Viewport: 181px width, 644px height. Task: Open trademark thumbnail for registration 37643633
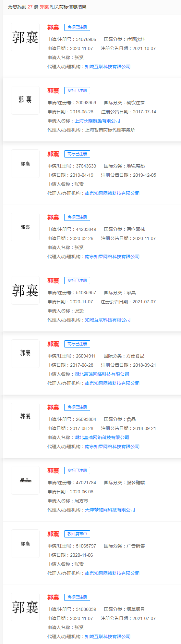point(25,164)
